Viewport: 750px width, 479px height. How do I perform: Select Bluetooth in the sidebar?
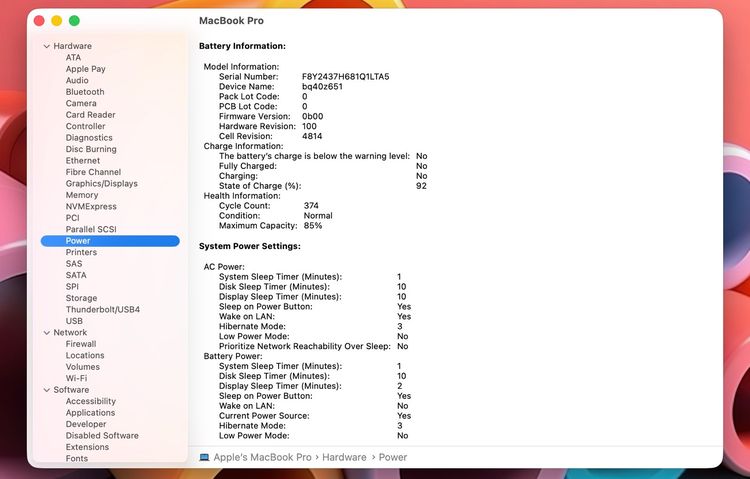(85, 92)
